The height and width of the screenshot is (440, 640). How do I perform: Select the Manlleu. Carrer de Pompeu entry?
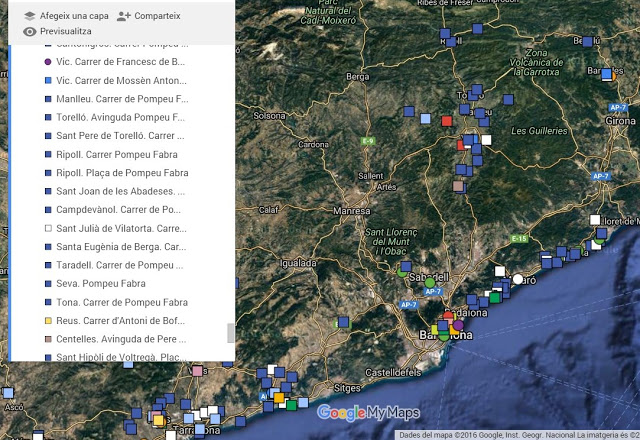(121, 99)
